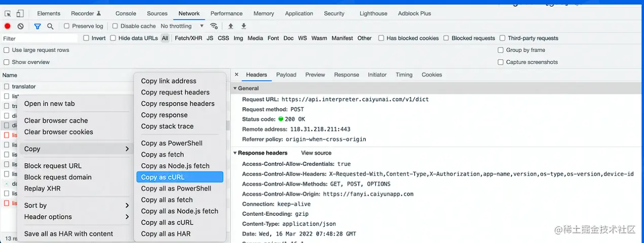
Task: Open the Timing tab
Action: click(404, 75)
